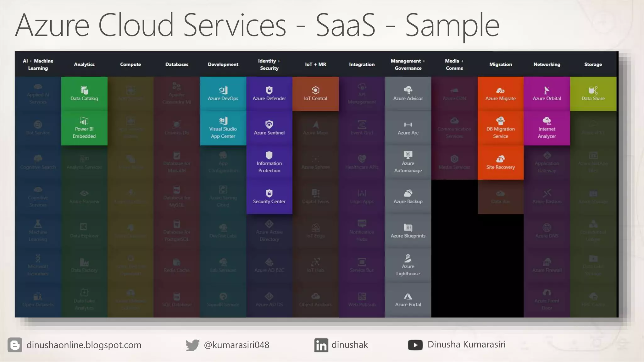This screenshot has height=362, width=644.
Task: Click the dimmed Media Services tile
Action: pyautogui.click(x=454, y=162)
